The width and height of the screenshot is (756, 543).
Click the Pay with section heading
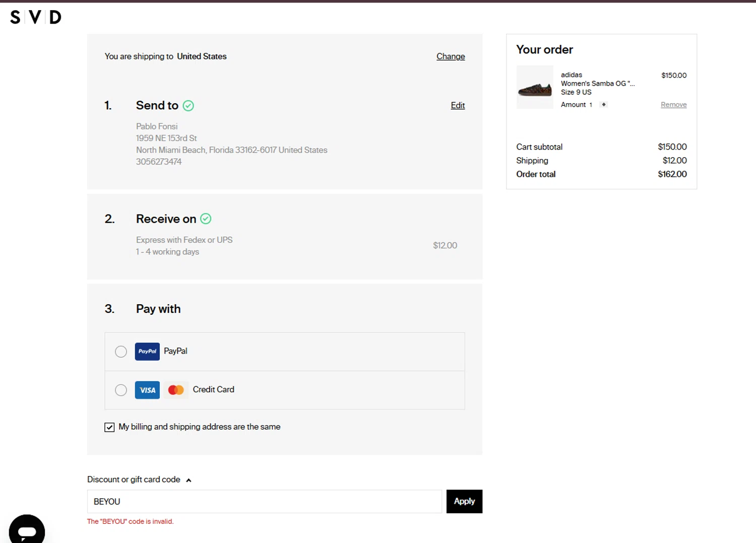158,309
